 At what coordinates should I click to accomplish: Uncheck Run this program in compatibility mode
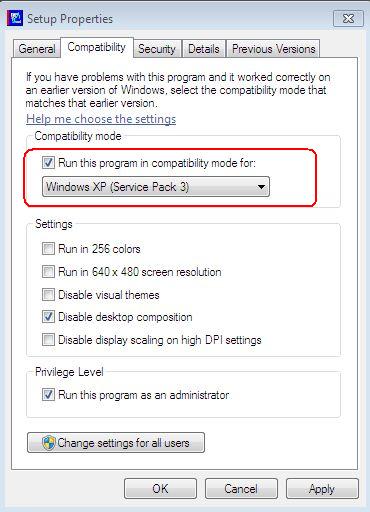[48, 163]
